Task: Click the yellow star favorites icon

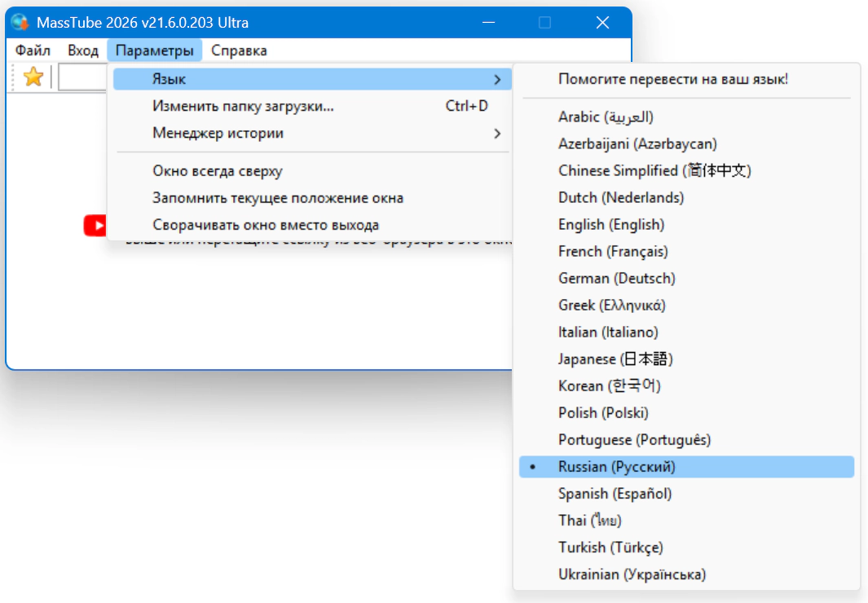Action: pos(33,77)
